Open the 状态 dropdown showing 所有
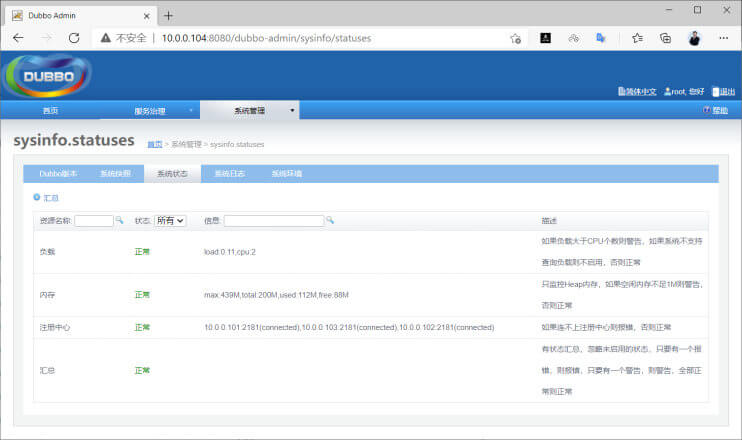The image size is (742, 440). 170,220
